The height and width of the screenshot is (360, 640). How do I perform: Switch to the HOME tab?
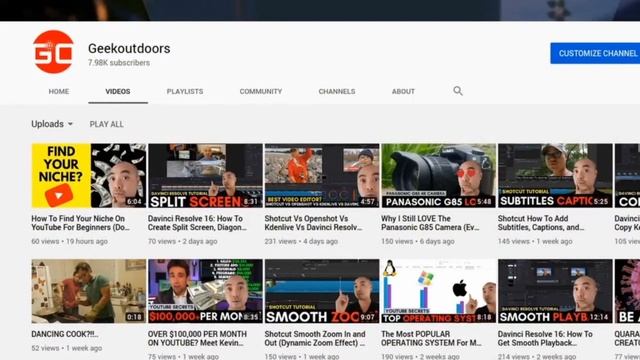click(x=59, y=91)
